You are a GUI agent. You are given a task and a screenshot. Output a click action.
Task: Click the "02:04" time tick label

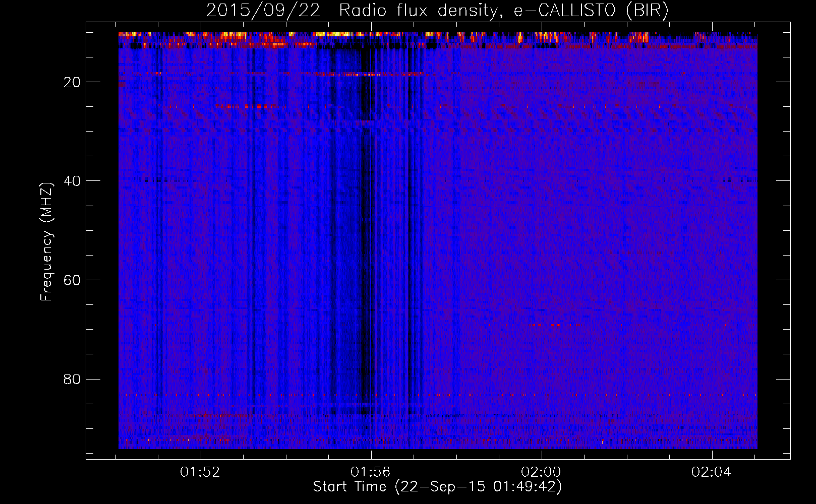coord(712,472)
